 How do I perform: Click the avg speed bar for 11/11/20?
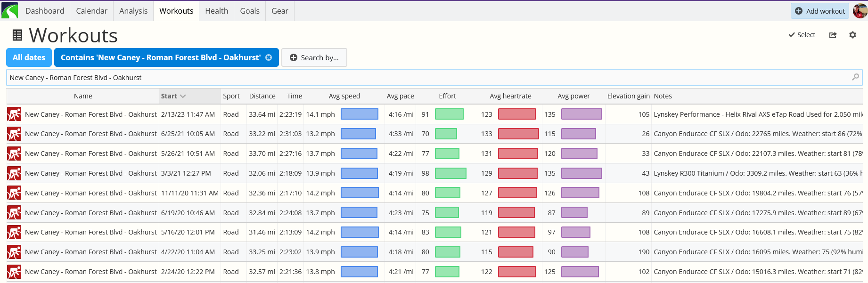(x=359, y=193)
